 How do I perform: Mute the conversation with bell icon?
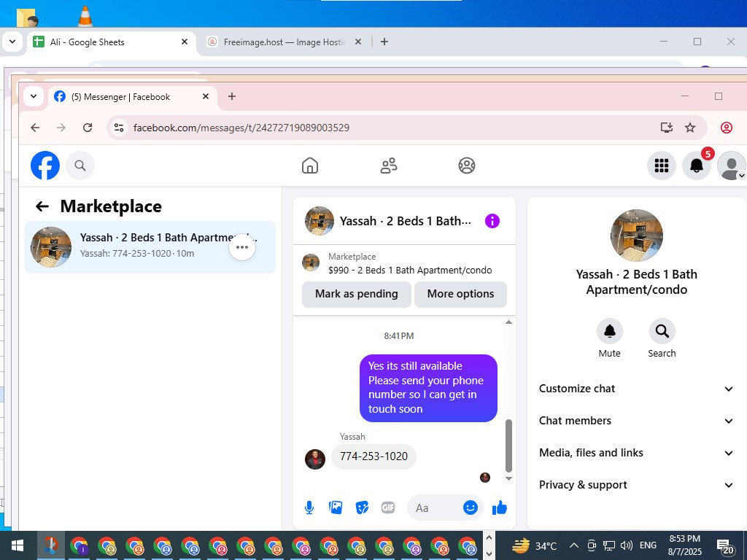609,331
